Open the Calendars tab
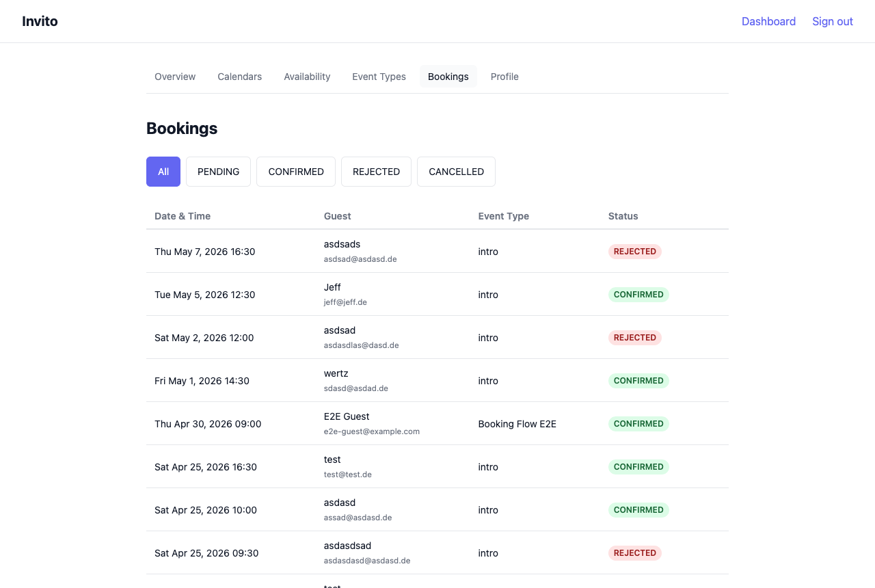 click(x=240, y=77)
